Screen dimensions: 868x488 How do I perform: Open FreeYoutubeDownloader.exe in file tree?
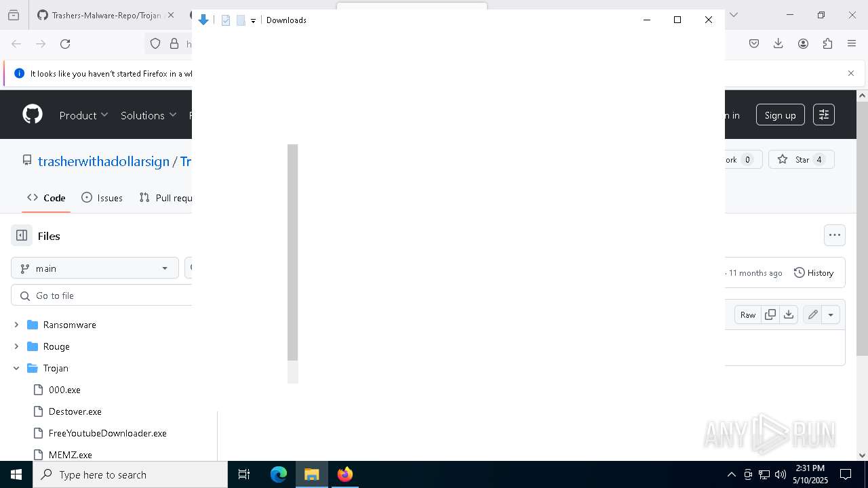point(108,433)
